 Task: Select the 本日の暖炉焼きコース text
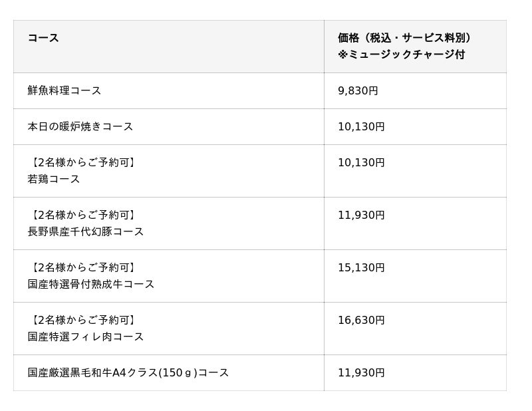[x=80, y=126]
